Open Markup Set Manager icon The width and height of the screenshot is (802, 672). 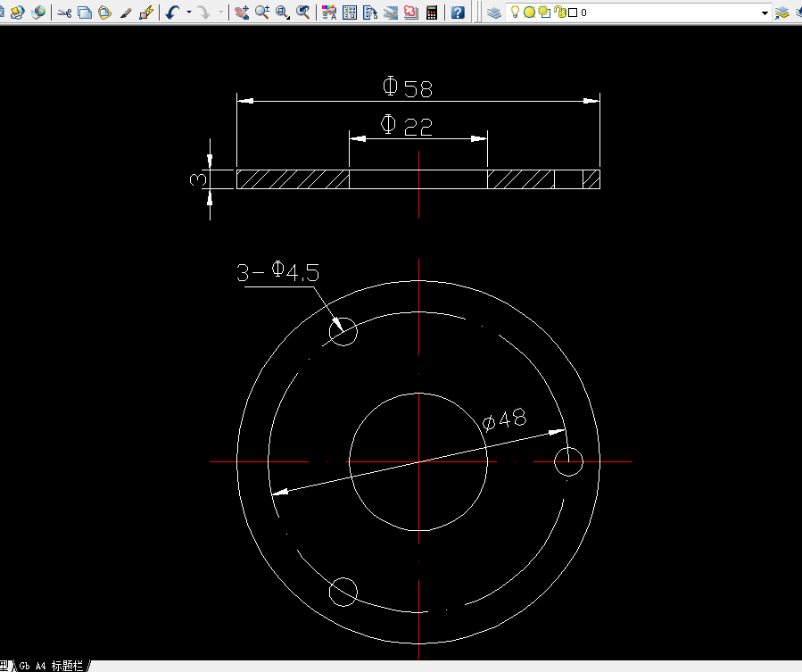coord(411,12)
